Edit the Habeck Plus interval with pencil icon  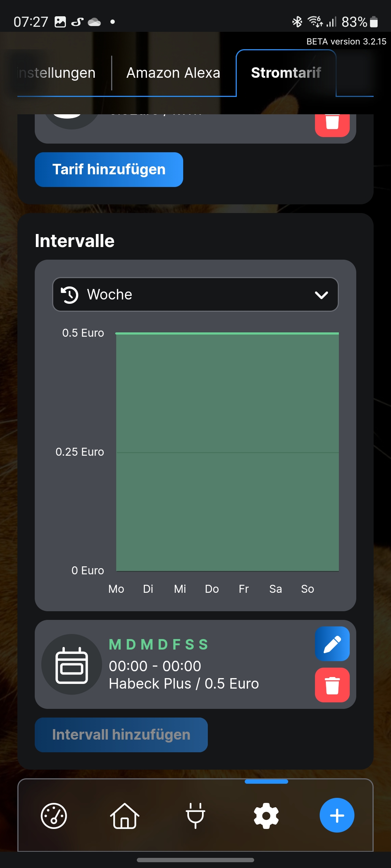click(332, 644)
